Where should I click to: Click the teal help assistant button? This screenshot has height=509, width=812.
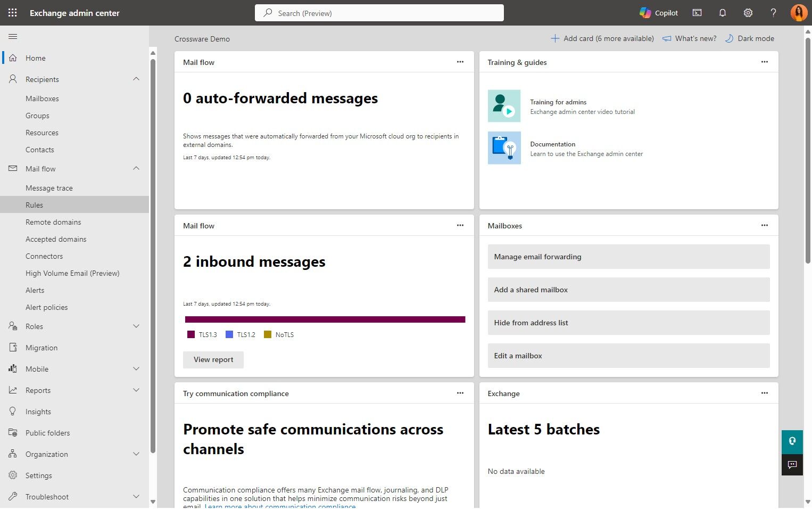[792, 441]
